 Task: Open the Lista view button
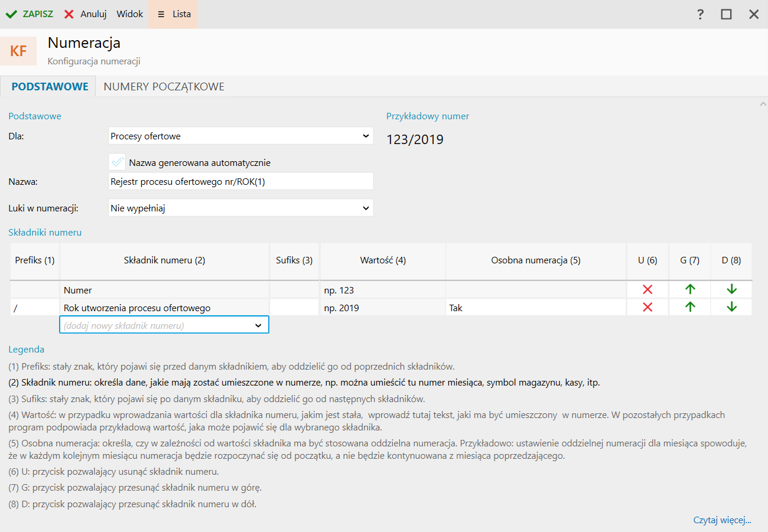(x=173, y=14)
